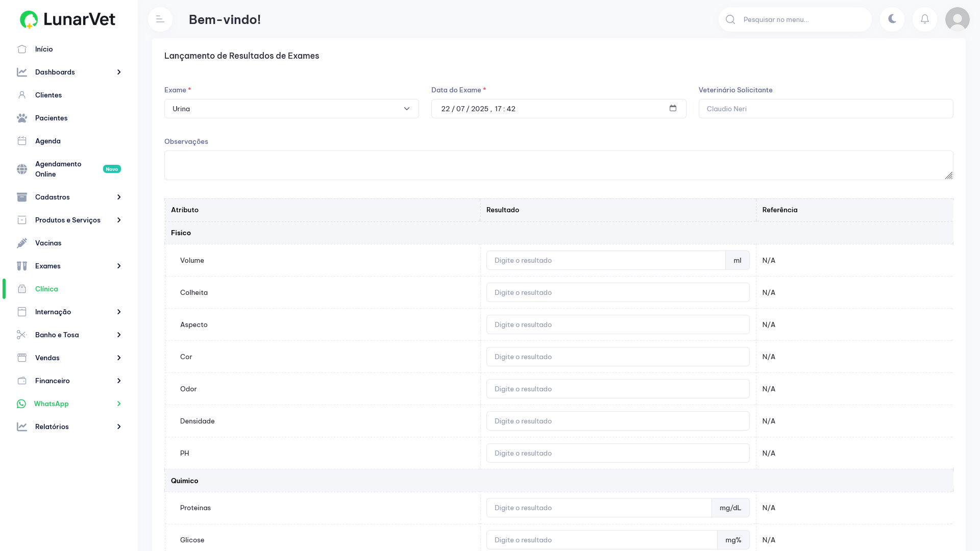
Task: Click the Financeiro wallet icon
Action: click(22, 381)
